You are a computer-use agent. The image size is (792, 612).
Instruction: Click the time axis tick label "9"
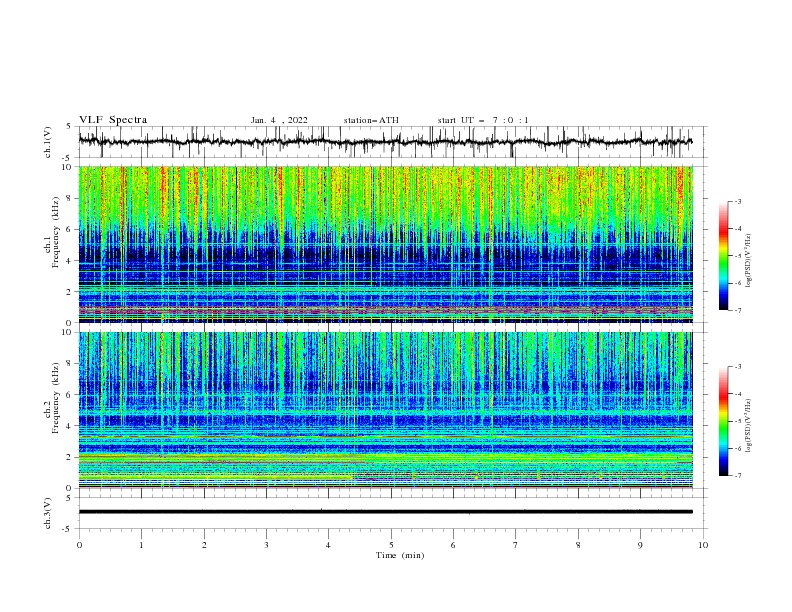tap(640, 545)
